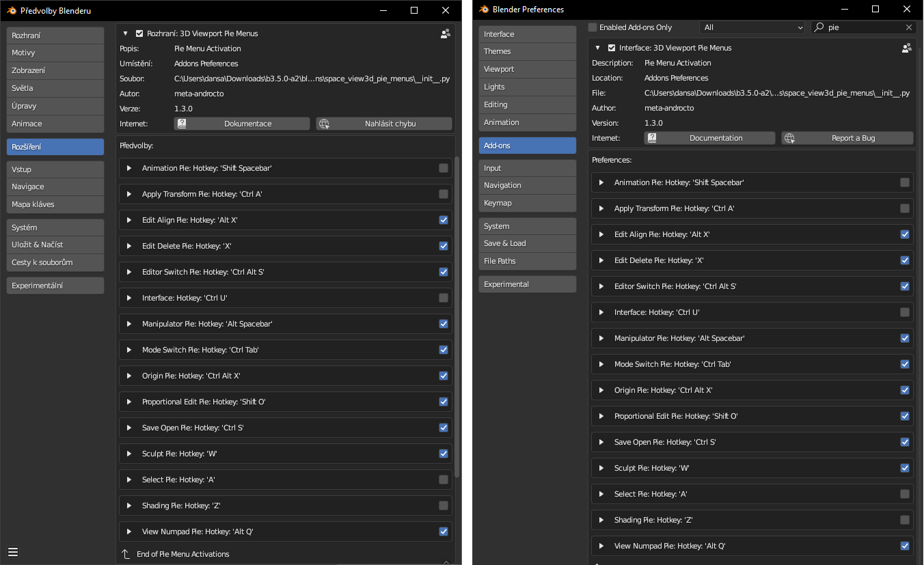Select Editing tab

tap(528, 105)
